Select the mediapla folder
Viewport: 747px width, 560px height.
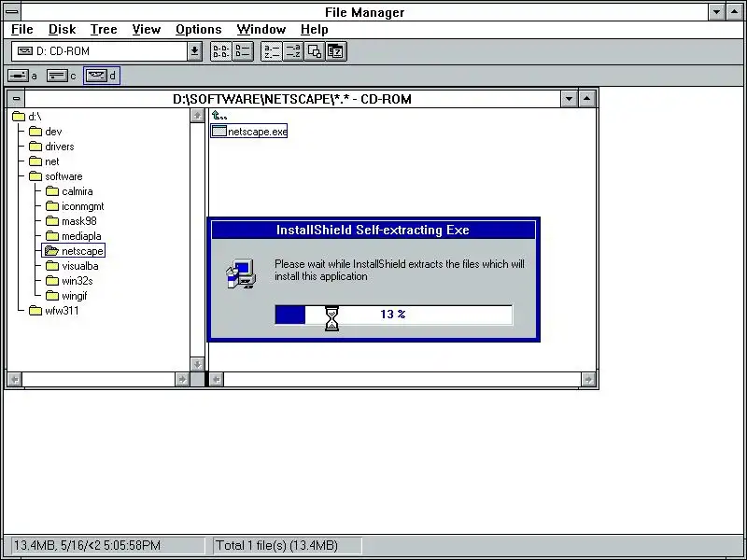click(x=74, y=236)
